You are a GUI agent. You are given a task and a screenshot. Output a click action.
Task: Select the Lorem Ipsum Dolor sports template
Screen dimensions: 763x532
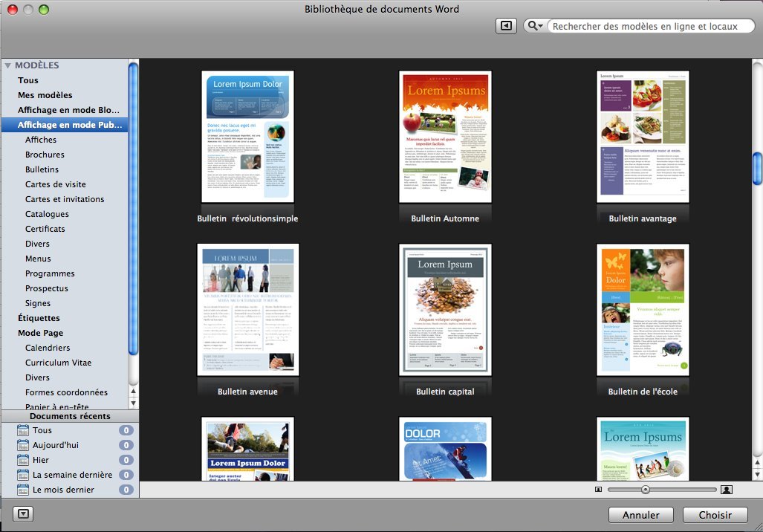247,449
